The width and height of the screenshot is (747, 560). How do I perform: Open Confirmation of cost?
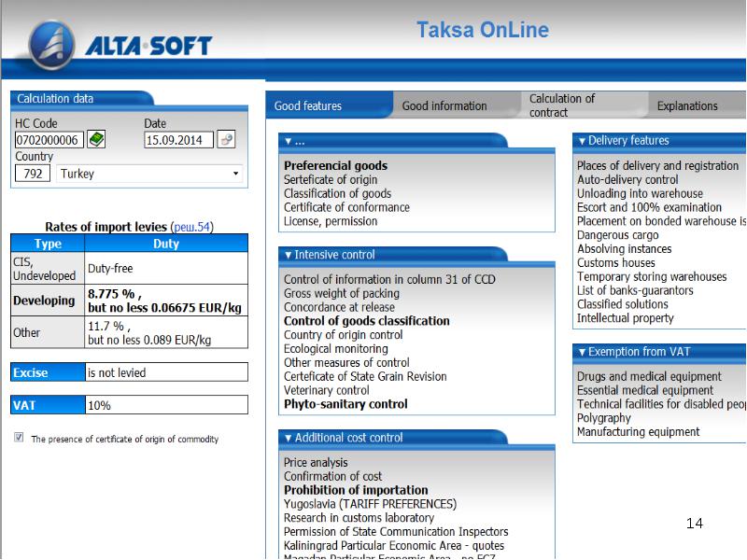[333, 476]
